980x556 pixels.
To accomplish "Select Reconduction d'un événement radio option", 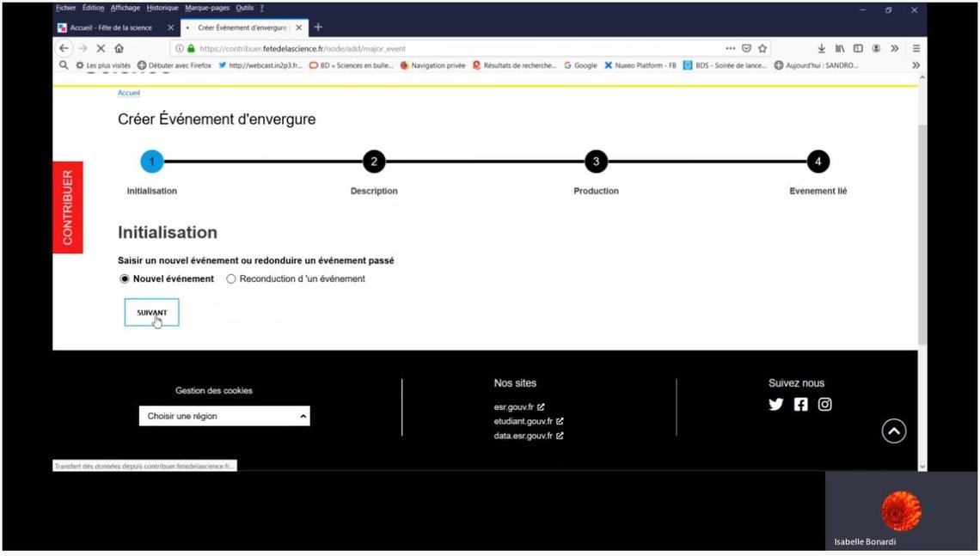I will 231,278.
